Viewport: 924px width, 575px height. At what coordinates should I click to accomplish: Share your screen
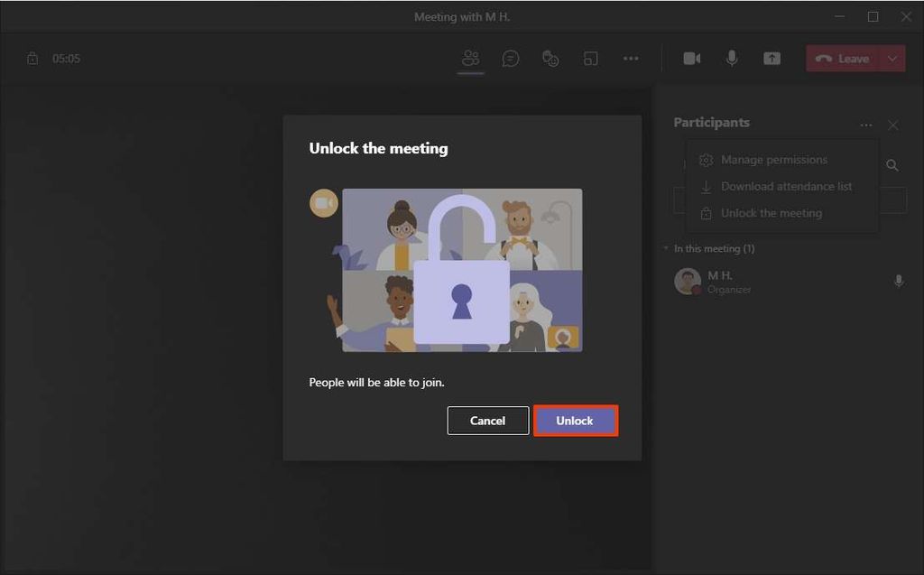(x=772, y=58)
